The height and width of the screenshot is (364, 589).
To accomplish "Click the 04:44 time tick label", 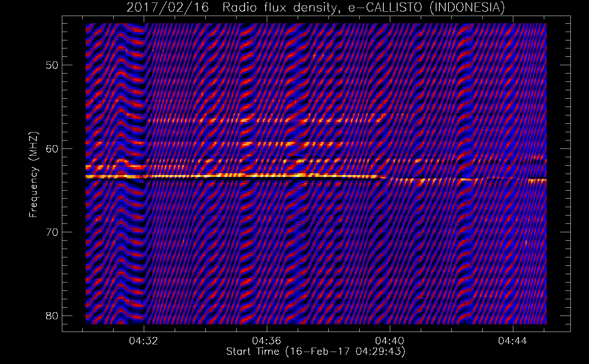I will pyautogui.click(x=513, y=341).
